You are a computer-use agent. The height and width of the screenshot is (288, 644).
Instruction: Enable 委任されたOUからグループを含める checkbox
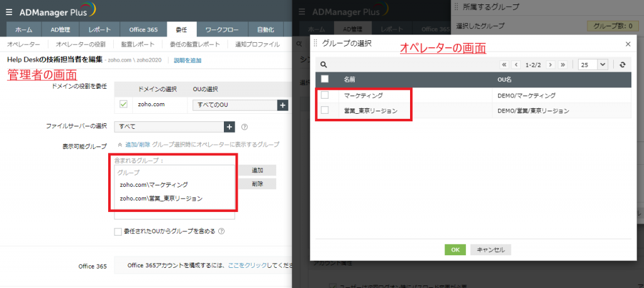(x=118, y=231)
